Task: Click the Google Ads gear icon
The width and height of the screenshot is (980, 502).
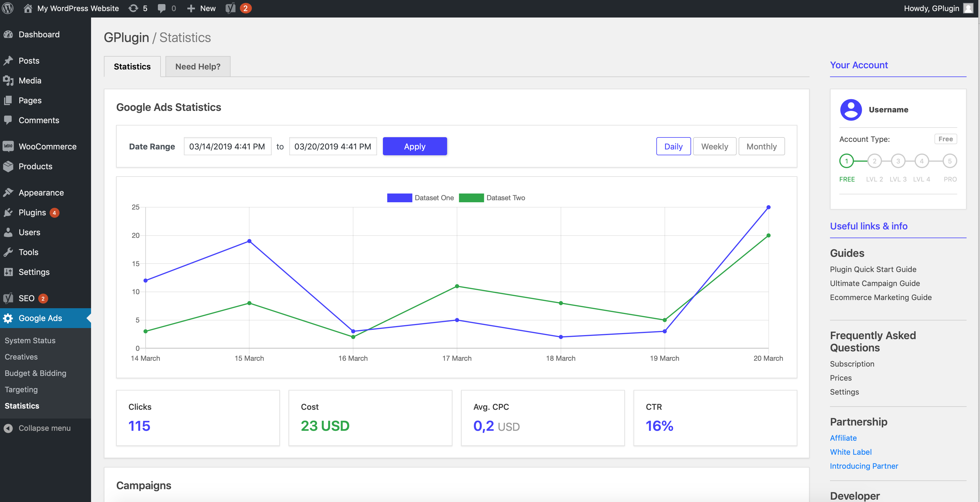Action: coord(8,318)
